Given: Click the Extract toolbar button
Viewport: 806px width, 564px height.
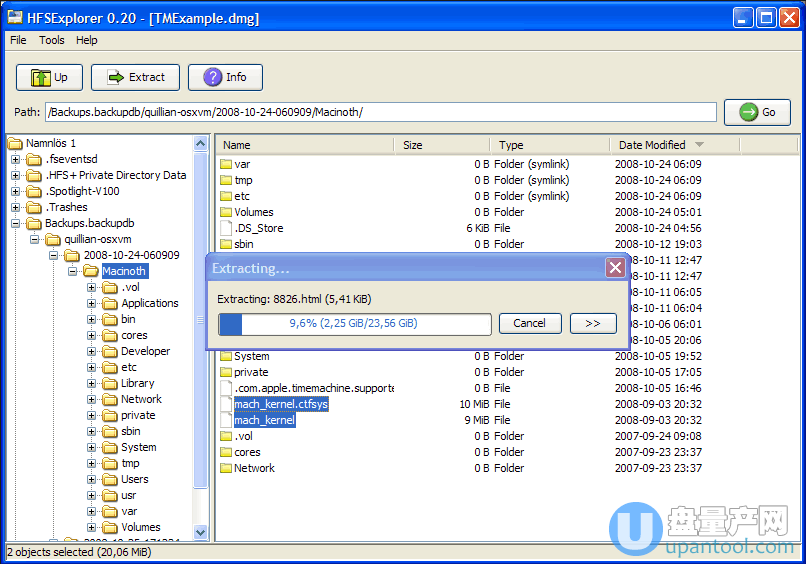Looking at the screenshot, I should click(135, 77).
